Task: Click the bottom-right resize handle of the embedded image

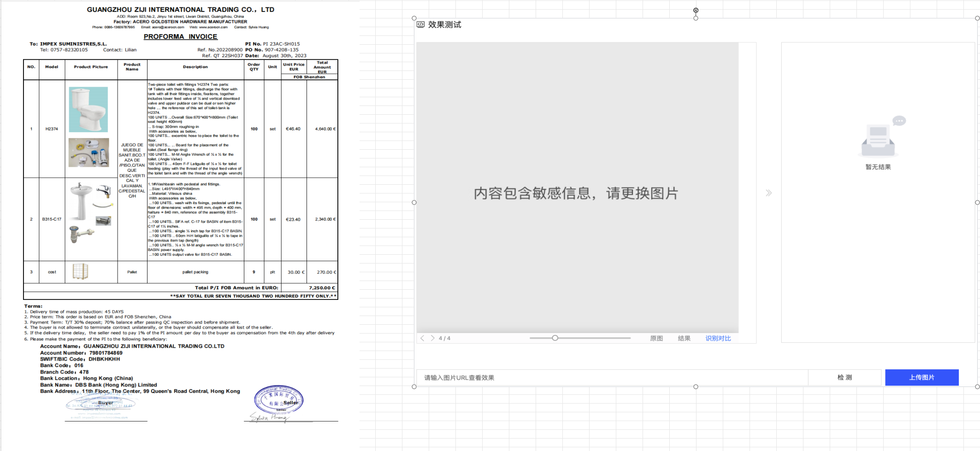Action: [x=977, y=387]
